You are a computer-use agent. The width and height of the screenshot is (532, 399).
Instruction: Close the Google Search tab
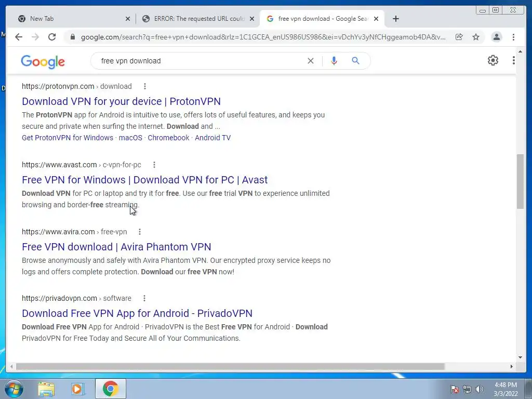(x=376, y=19)
